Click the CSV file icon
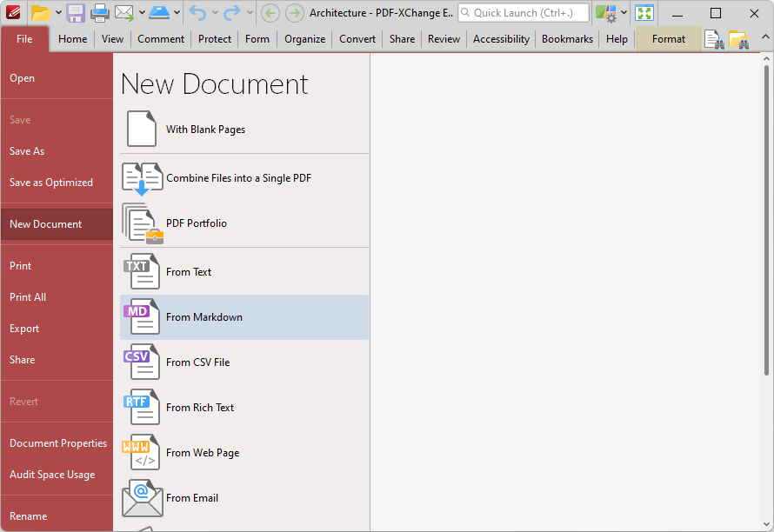The width and height of the screenshot is (774, 532). pos(142,362)
